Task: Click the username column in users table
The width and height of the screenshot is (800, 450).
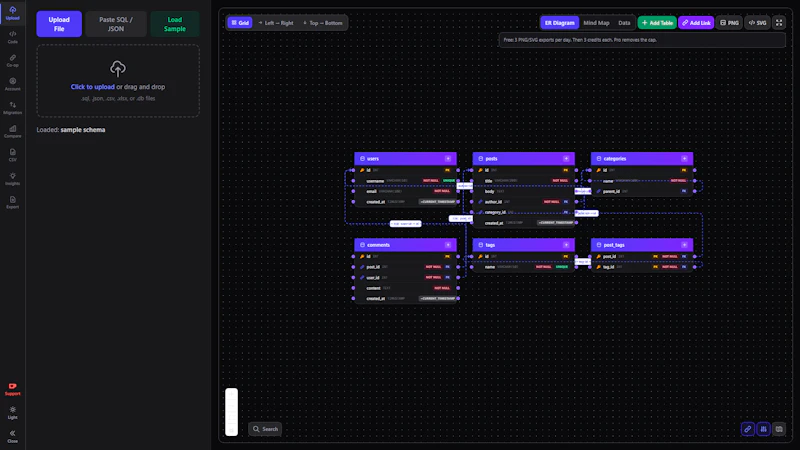Action: (x=406, y=181)
